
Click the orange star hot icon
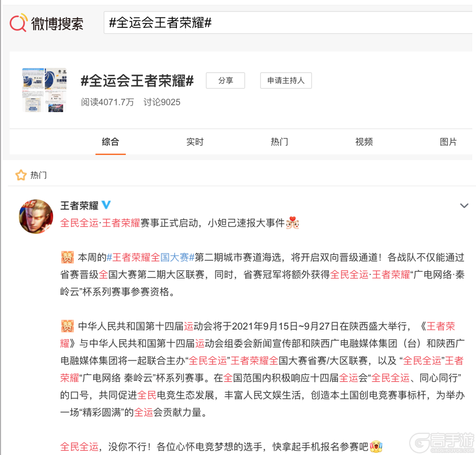click(21, 175)
